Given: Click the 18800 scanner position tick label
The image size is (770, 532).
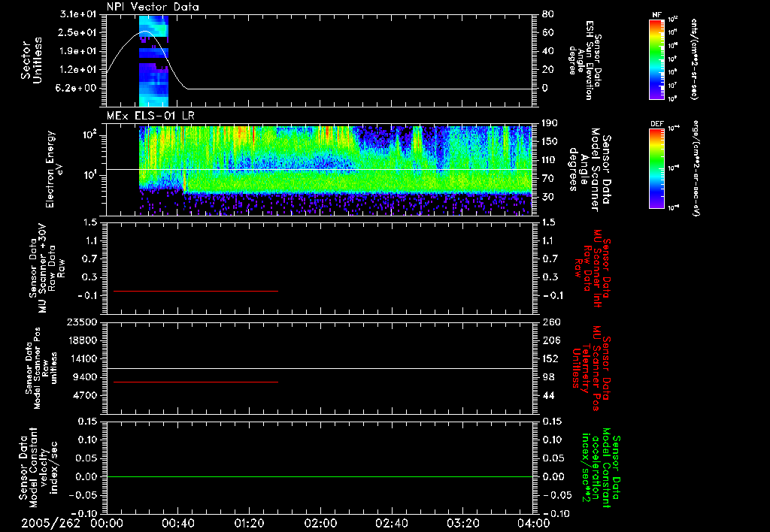Looking at the screenshot, I should [82, 340].
